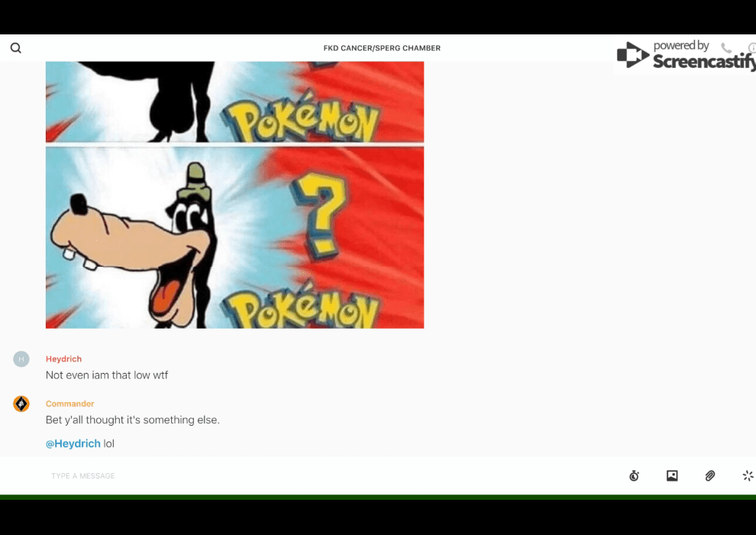Click Commander's orange avatar
The height and width of the screenshot is (535, 756).
21,404
